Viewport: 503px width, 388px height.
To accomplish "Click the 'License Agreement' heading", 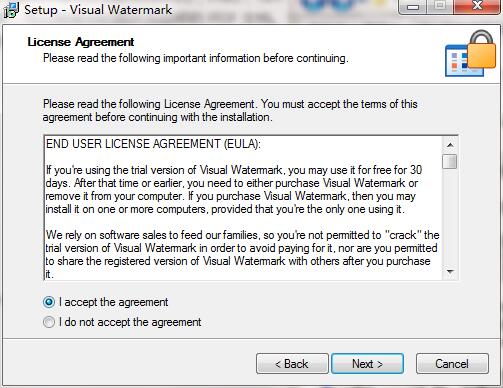I will [x=81, y=42].
